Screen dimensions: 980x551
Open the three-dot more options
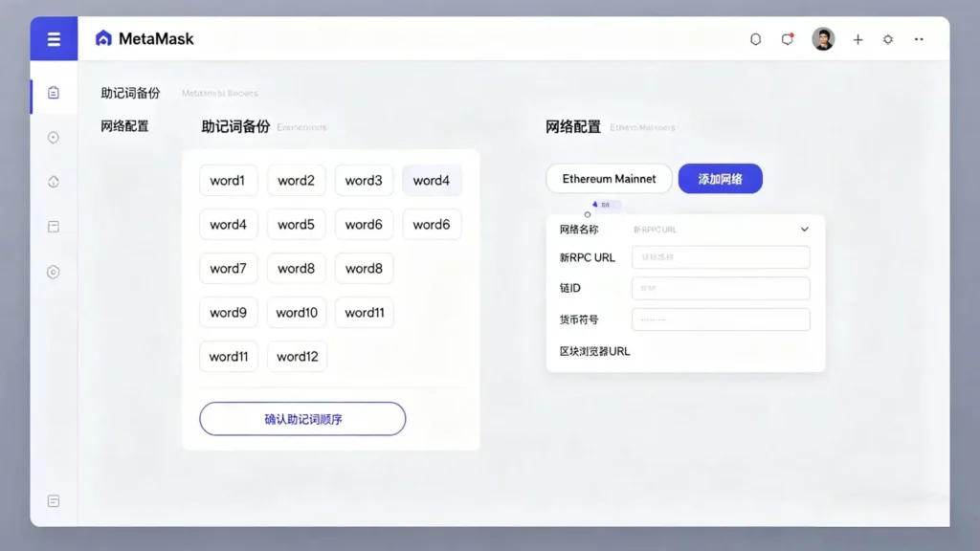pos(919,39)
